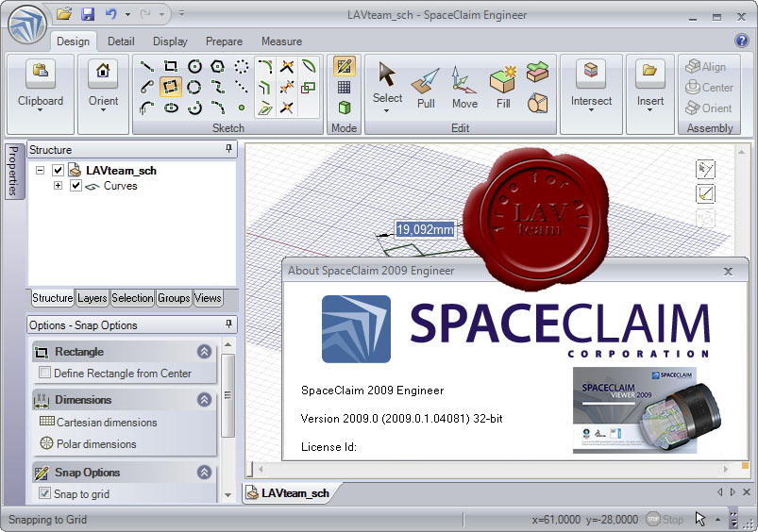
Task: Collapse the Dimensions options section
Action: coord(205,400)
